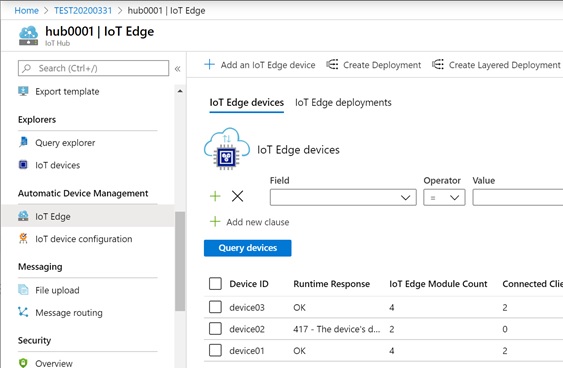Open the Field dropdown
Viewport: 563px width, 368px height.
[x=343, y=197]
